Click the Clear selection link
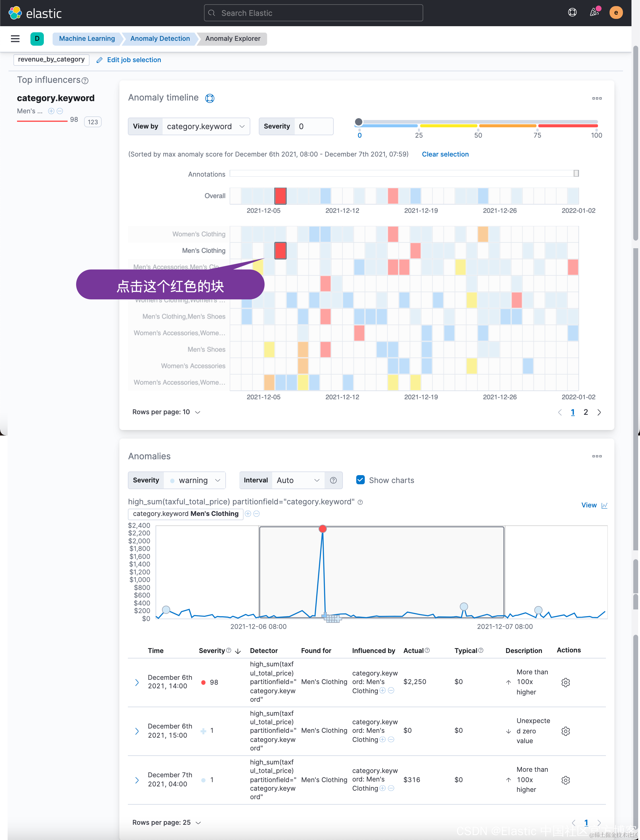This screenshot has height=840, width=640. [445, 154]
